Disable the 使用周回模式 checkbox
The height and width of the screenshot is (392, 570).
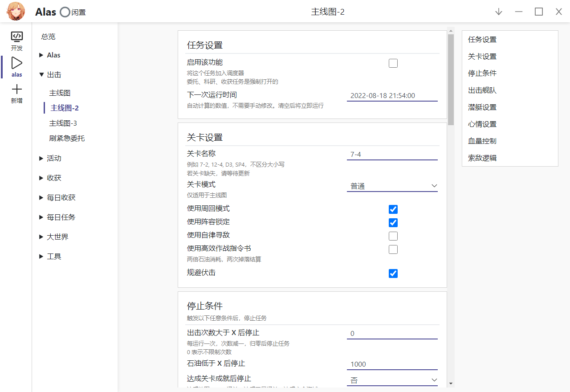(x=393, y=209)
